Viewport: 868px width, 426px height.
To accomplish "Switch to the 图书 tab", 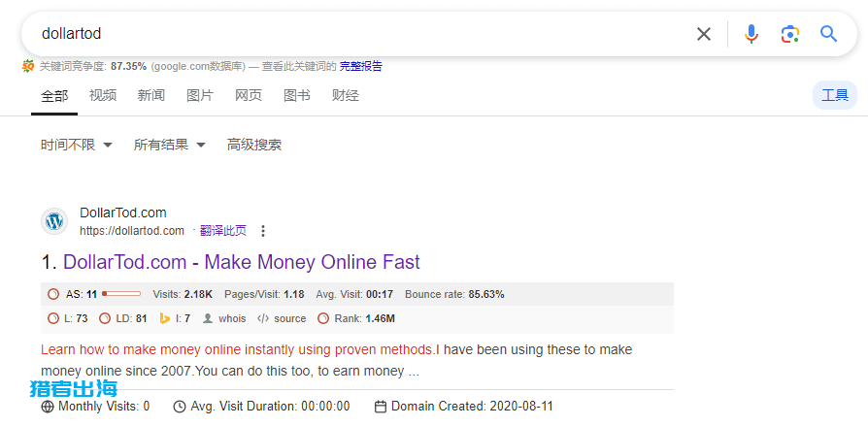I will click(x=297, y=96).
